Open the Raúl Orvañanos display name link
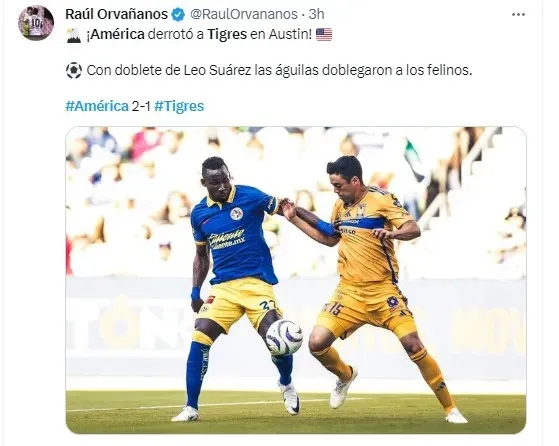 point(117,15)
